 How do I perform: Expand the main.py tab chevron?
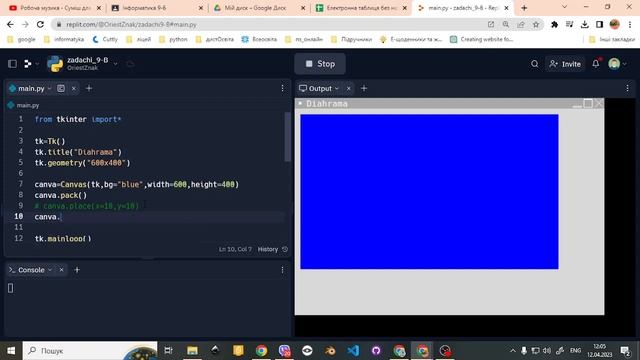[49, 88]
